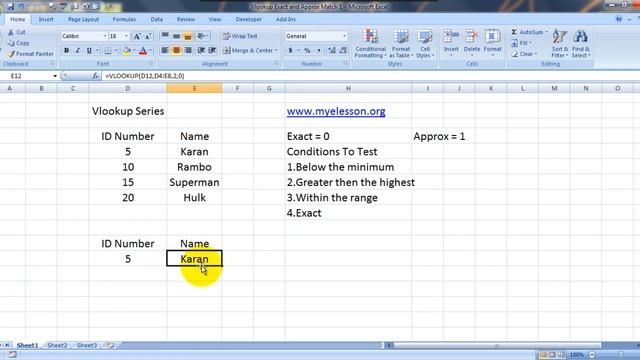Screen dimensions: 640x360
Task: Open Format as Table gallery
Action: coord(401,44)
